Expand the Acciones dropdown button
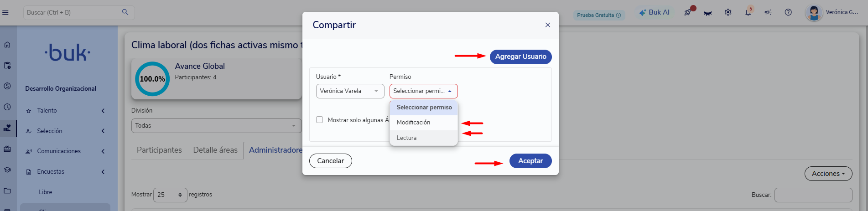Viewport: 868px width, 211px height. pyautogui.click(x=828, y=174)
